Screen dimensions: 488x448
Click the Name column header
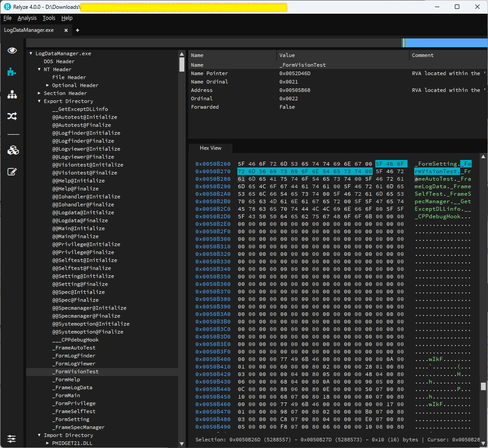[233, 55]
